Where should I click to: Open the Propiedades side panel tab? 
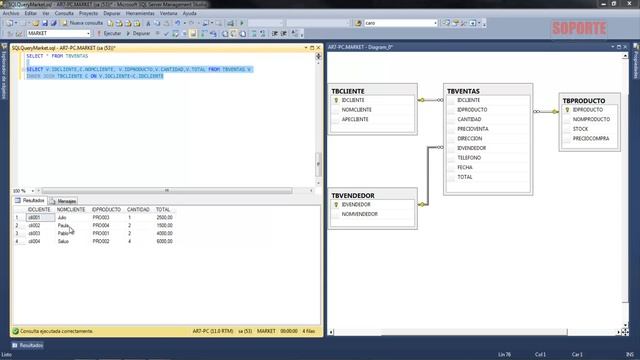tap(636, 61)
